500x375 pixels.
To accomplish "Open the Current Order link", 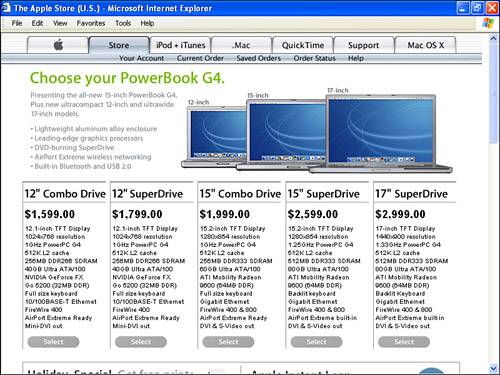I will coord(200,58).
